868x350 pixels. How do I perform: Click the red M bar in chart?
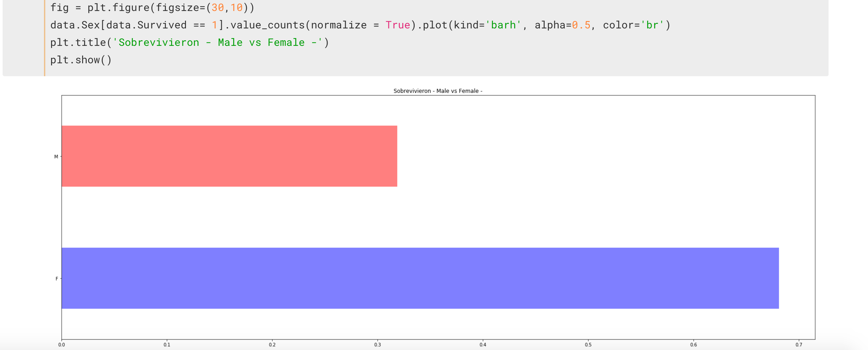[229, 156]
